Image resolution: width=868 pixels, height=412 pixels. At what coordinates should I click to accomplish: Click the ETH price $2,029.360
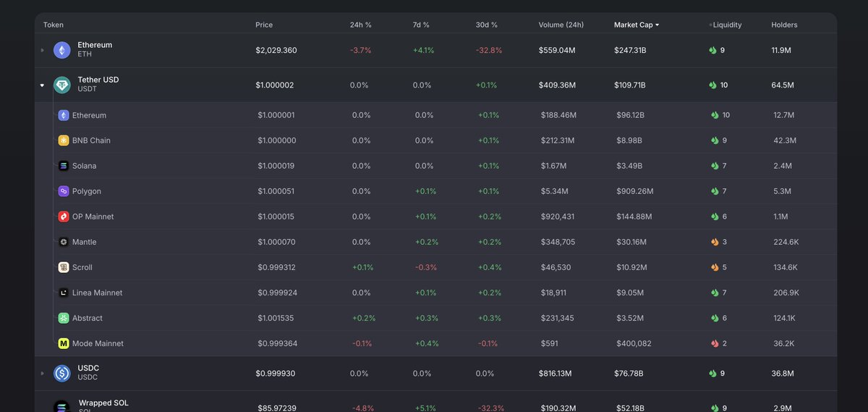click(x=276, y=50)
